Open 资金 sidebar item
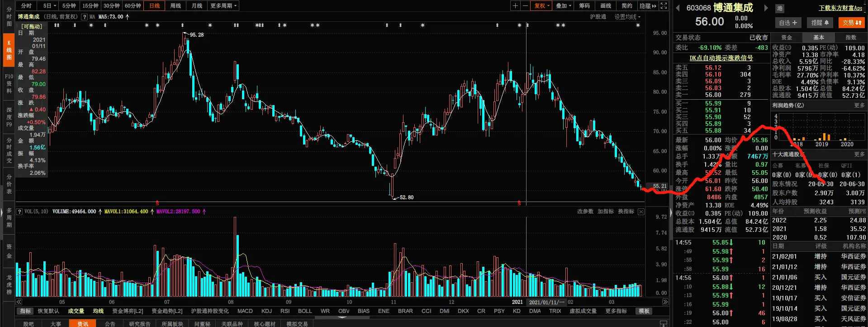The image size is (868, 327). 9,251
